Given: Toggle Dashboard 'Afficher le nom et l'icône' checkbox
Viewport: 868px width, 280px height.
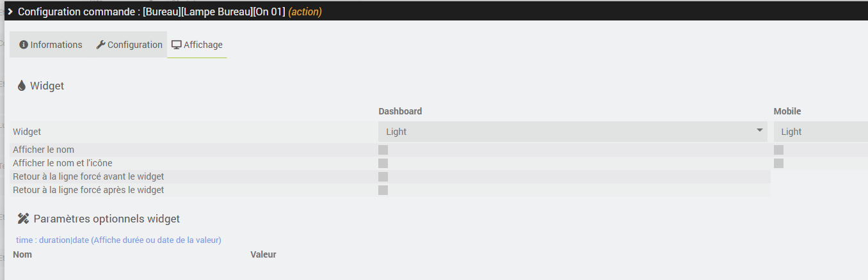Looking at the screenshot, I should [x=383, y=163].
